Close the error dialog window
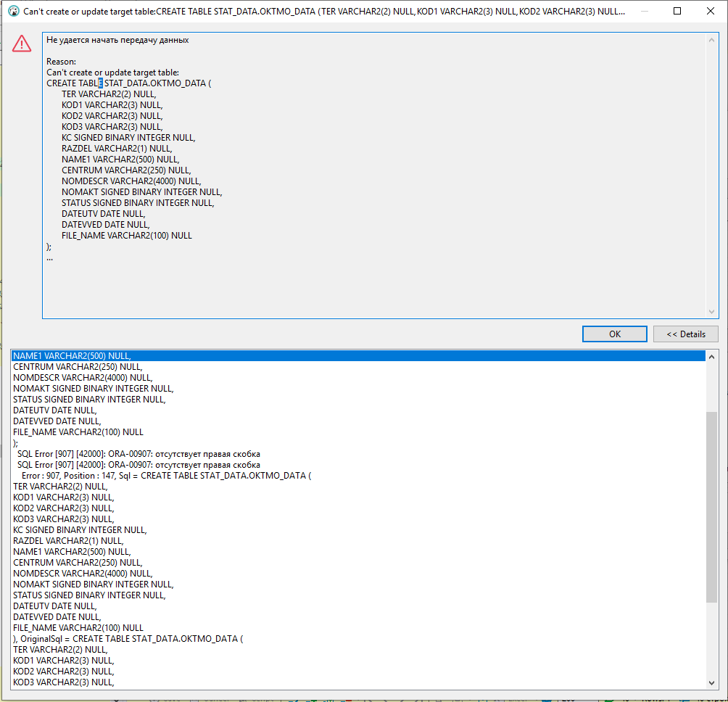The image size is (728, 702). click(711, 11)
